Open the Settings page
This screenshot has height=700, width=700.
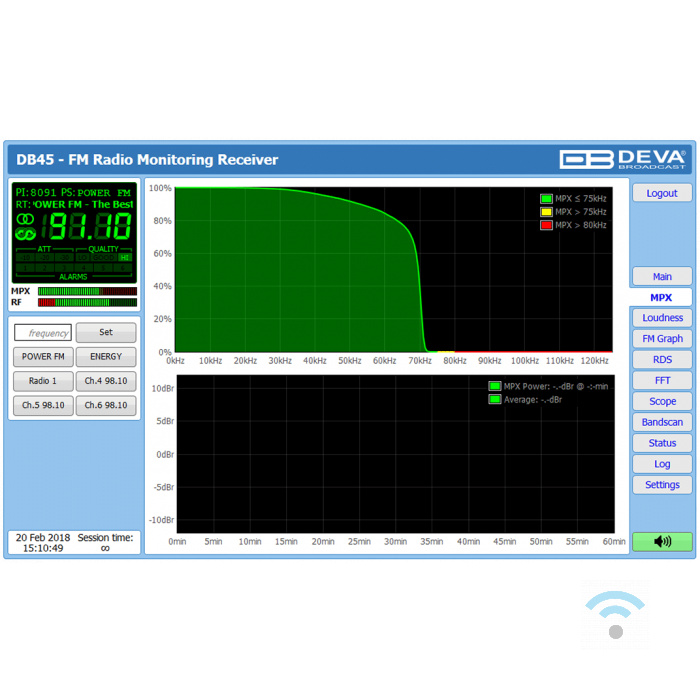pos(662,485)
